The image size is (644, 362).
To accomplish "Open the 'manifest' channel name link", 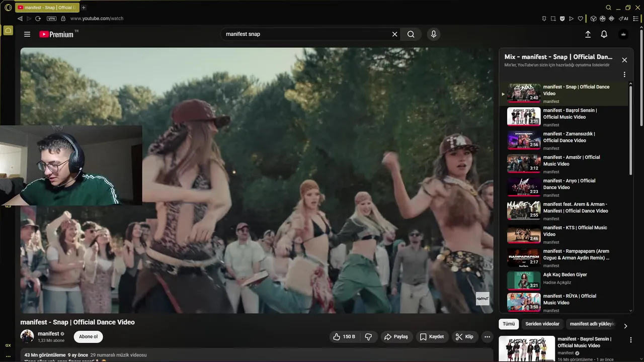I will 48,334.
